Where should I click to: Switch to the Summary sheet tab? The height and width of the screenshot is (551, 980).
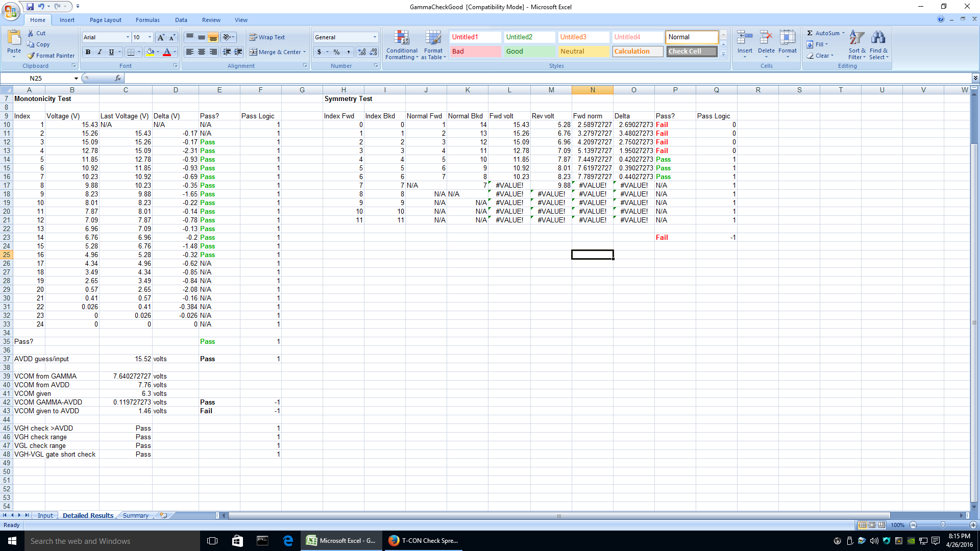pos(135,515)
